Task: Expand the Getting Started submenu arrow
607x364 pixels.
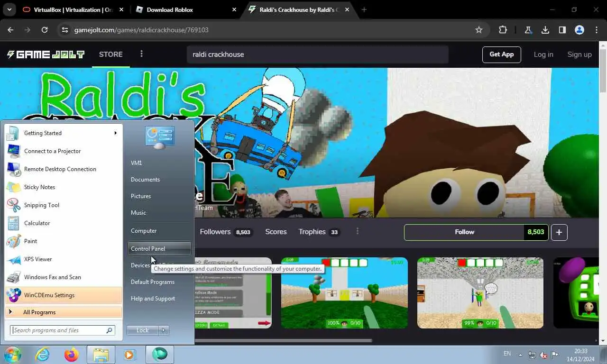Action: (x=115, y=133)
